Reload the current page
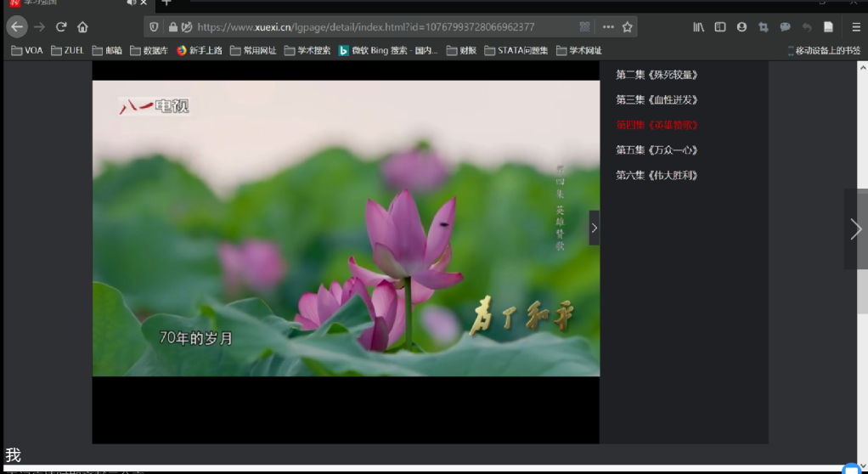868x474 pixels. pyautogui.click(x=61, y=27)
